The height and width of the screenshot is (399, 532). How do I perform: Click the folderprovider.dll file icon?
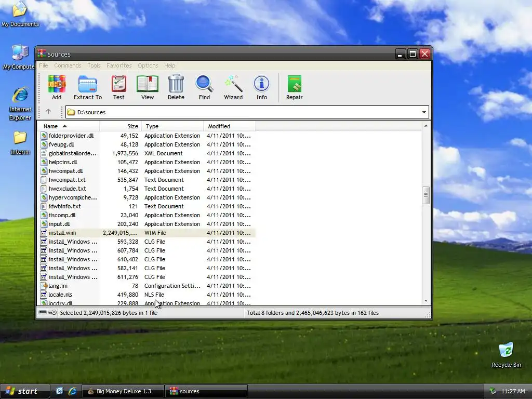point(44,136)
